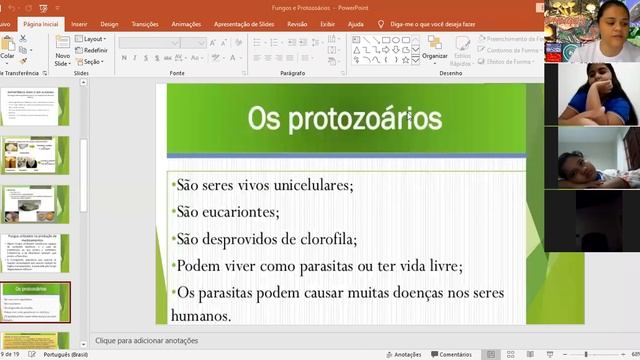Select the text box shape in gallery

(x=356, y=40)
